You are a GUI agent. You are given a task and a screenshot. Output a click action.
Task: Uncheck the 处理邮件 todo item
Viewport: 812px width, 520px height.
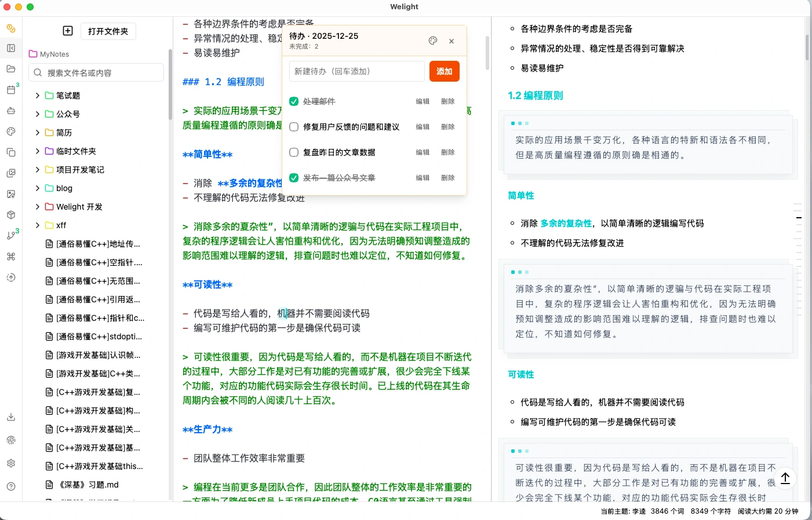(294, 101)
